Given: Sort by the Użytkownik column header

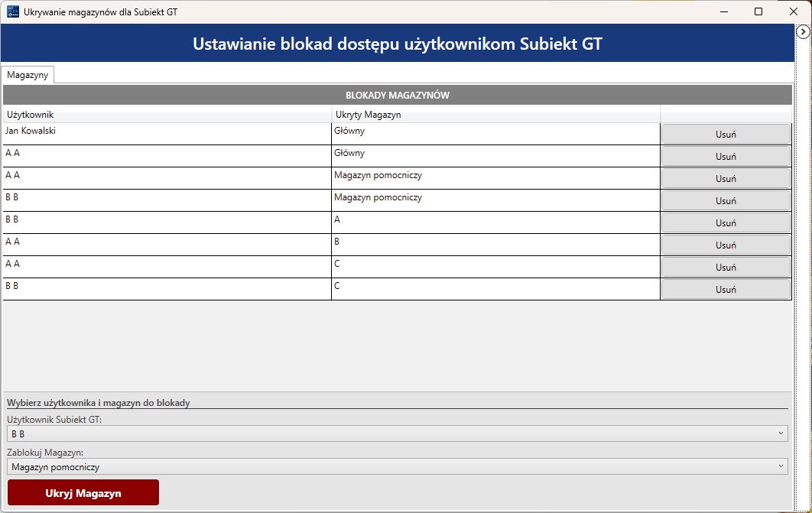Looking at the screenshot, I should [x=167, y=115].
